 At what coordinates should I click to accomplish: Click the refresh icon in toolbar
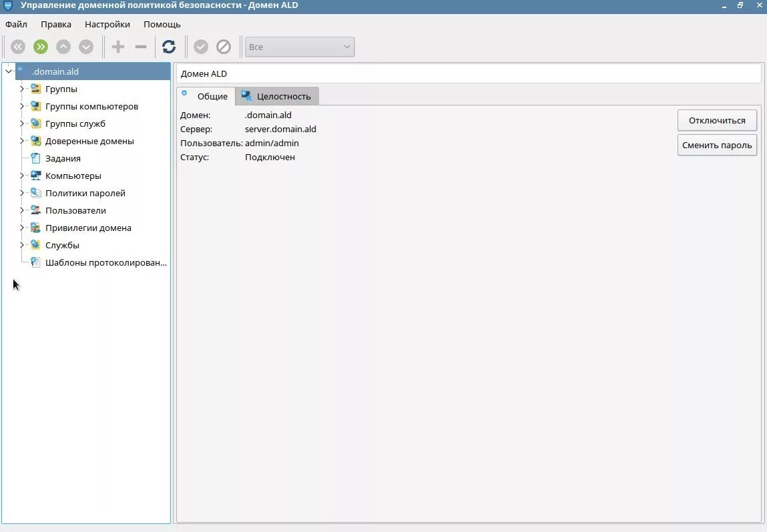(x=169, y=47)
